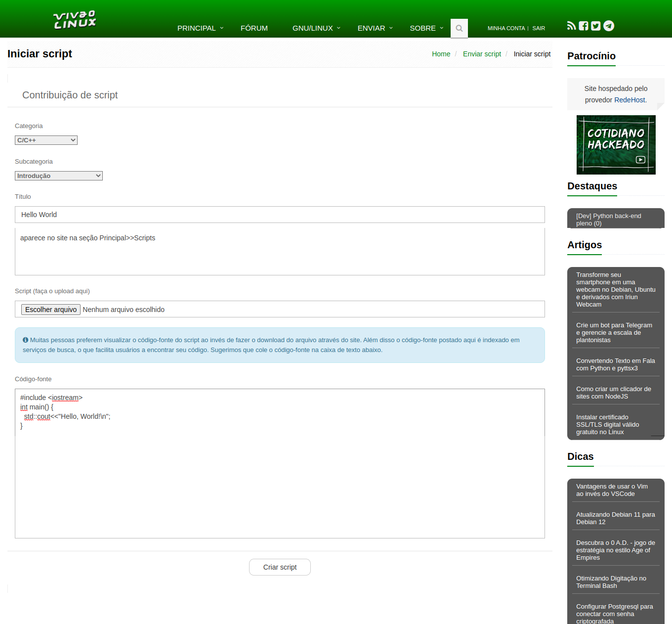Image resolution: width=672 pixels, height=624 pixels.
Task: Expand the GNU/LINUX menu
Action: coord(316,28)
